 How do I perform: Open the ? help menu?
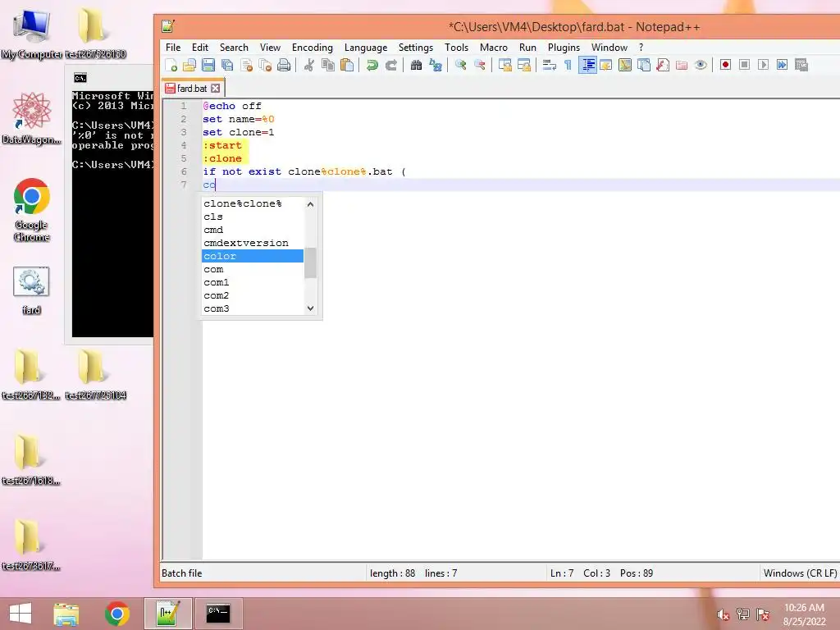click(x=641, y=47)
